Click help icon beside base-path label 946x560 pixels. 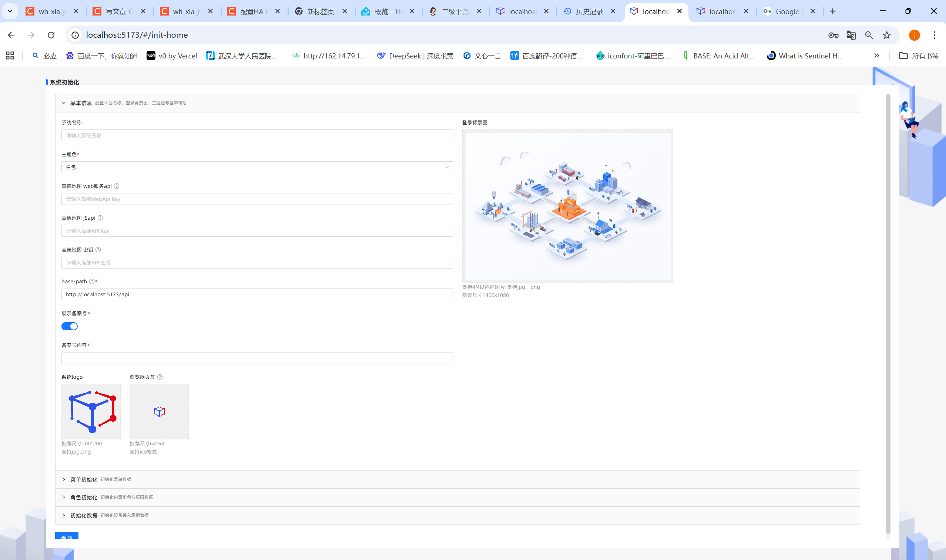pos(92,281)
